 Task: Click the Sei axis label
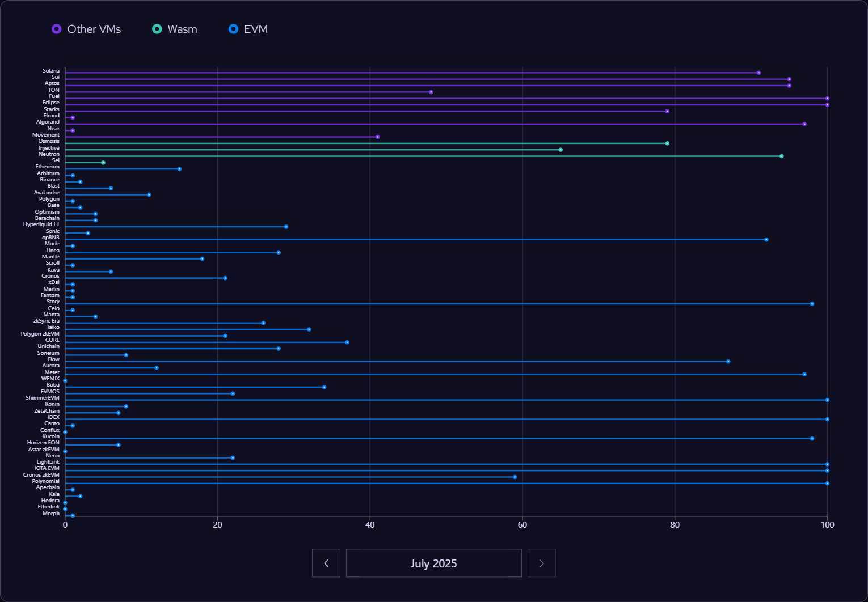pyautogui.click(x=56, y=160)
